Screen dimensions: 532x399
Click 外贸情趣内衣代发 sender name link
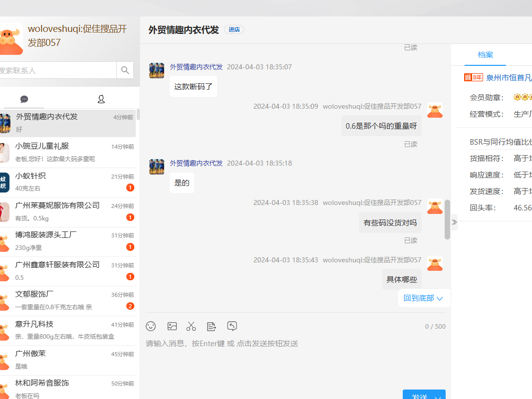196,66
